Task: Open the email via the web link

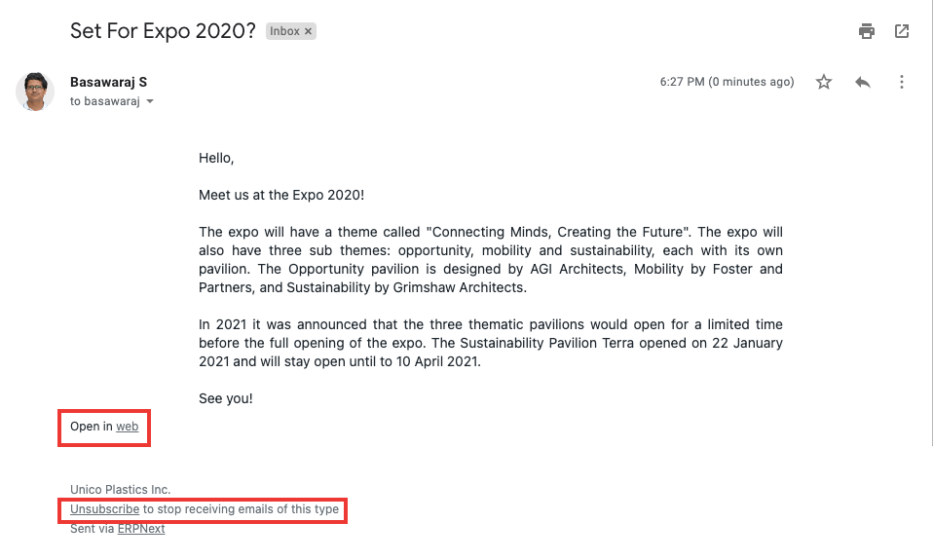Action: click(x=127, y=427)
